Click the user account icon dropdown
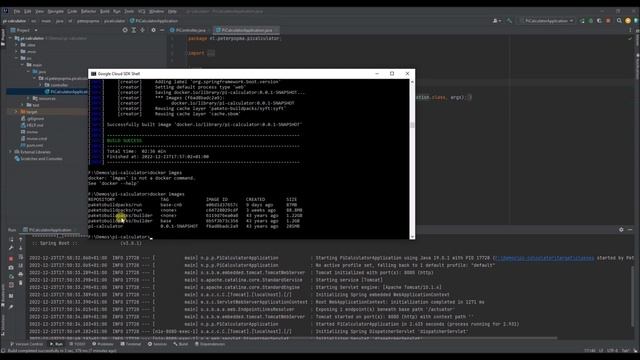Screen dimensions: 640x360 (x=497, y=21)
